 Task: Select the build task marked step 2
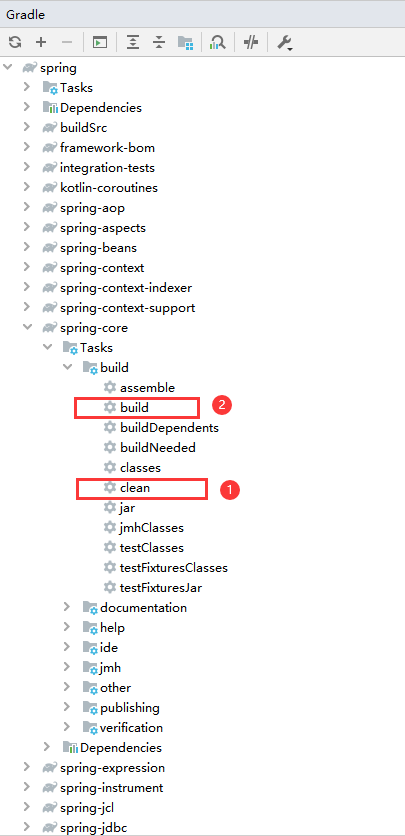[x=127, y=407]
